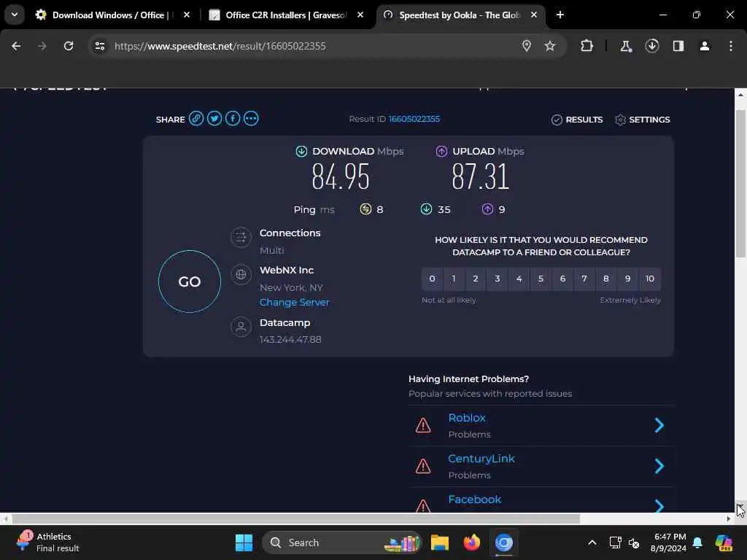
Task: Click the vertical page scrollbar thumb
Action: click(x=740, y=183)
